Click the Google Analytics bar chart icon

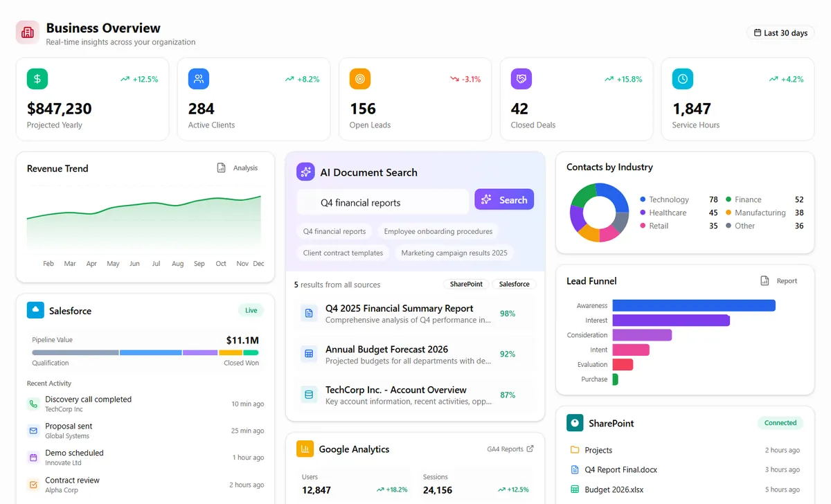point(305,449)
